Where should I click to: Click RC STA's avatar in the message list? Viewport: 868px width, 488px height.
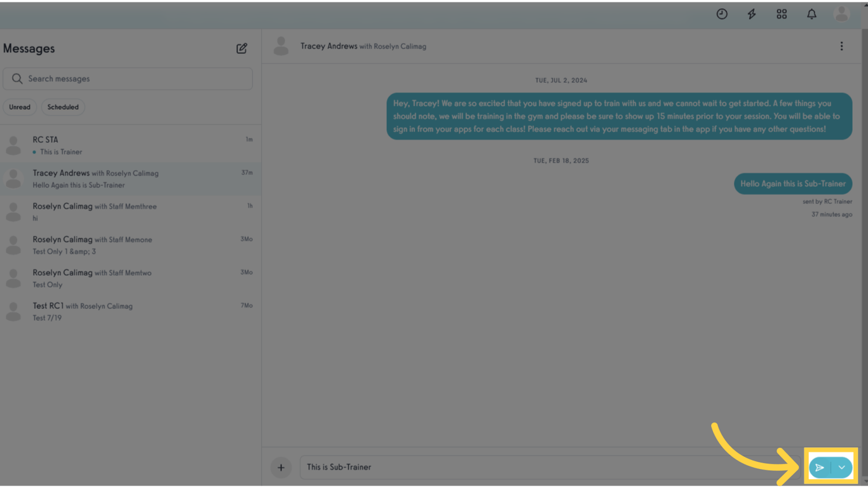point(13,146)
